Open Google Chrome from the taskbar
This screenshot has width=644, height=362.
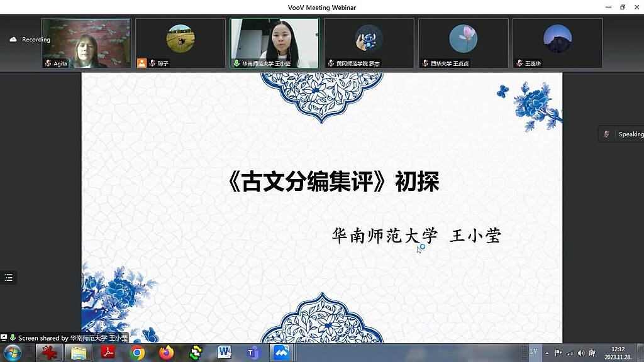tap(137, 353)
